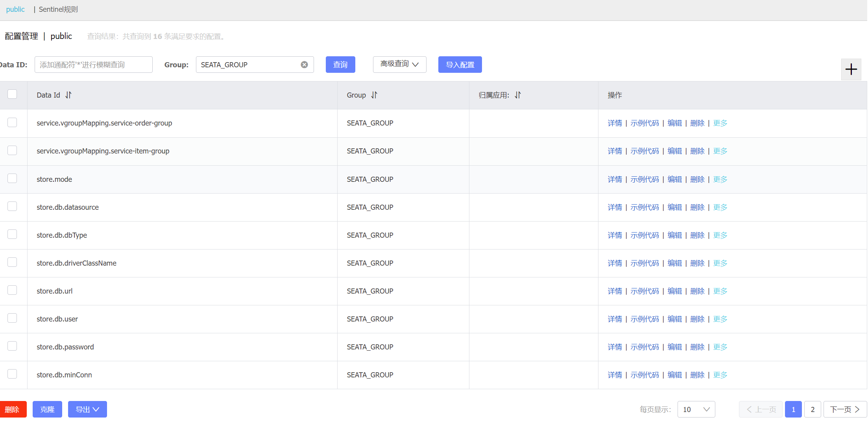
Task: Sort by 归属应用 column arrows
Action: pyautogui.click(x=518, y=95)
